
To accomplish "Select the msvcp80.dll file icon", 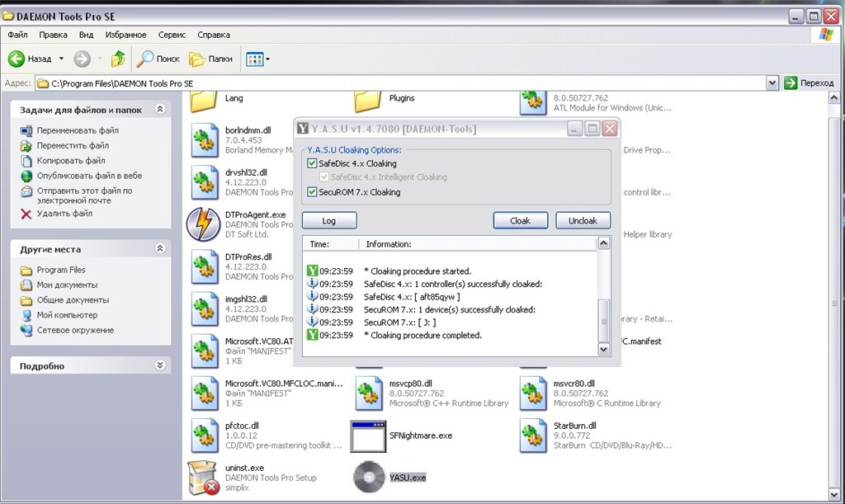I will pyautogui.click(x=369, y=393).
